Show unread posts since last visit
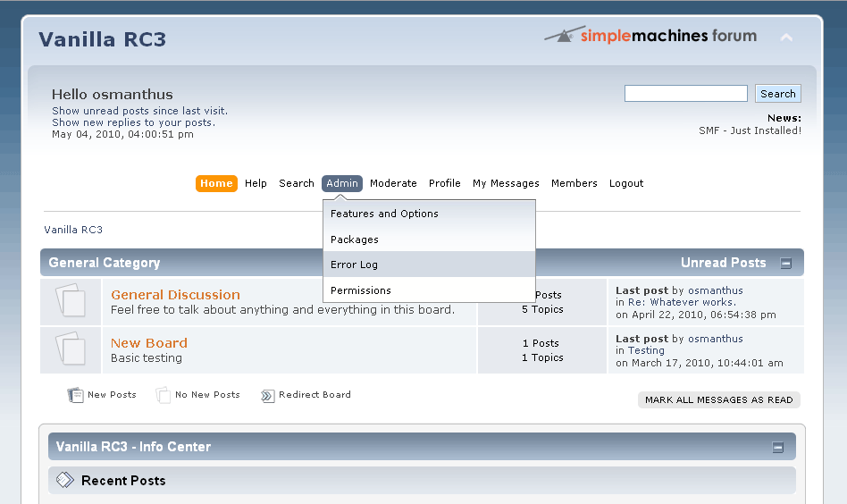 coord(140,111)
